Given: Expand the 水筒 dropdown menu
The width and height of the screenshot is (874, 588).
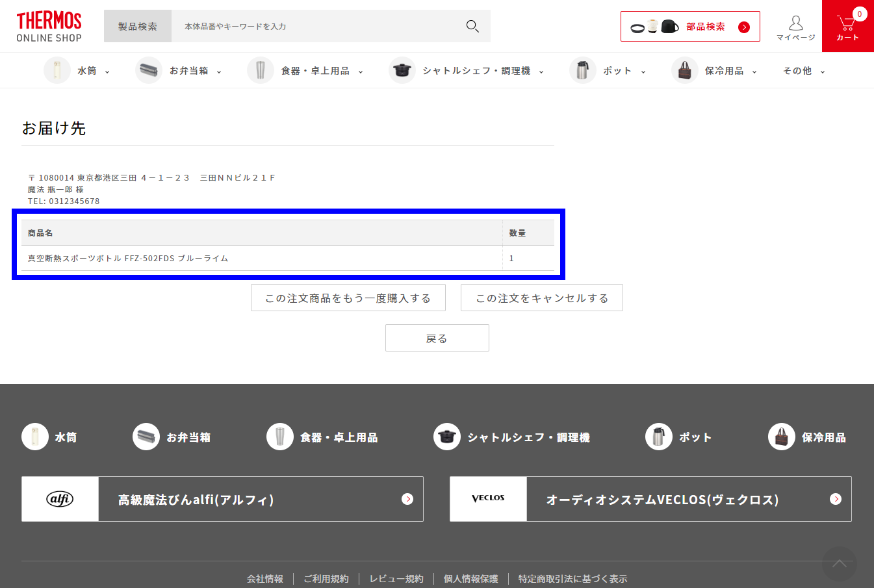Looking at the screenshot, I should 107,71.
